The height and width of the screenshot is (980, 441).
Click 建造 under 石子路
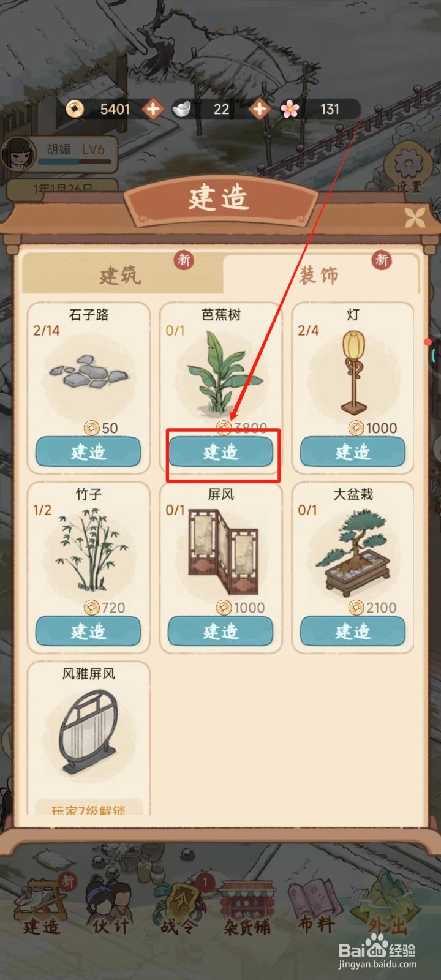[88, 452]
